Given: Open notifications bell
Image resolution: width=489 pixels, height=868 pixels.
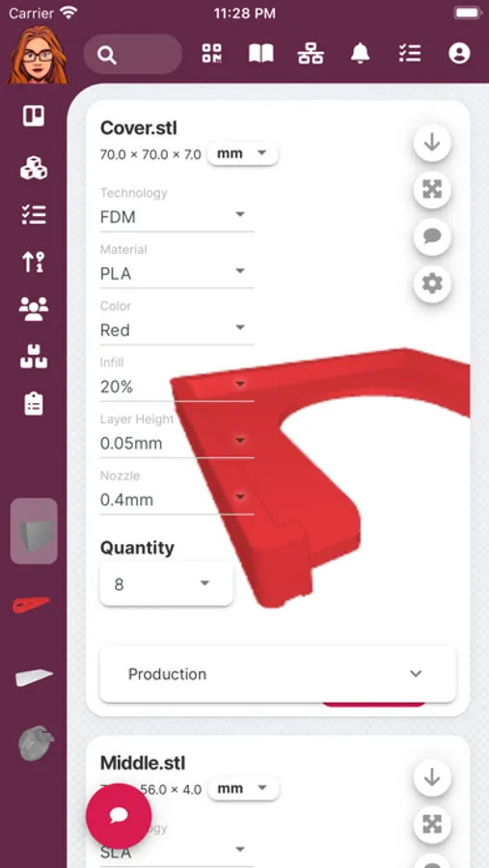Looking at the screenshot, I should 360,54.
